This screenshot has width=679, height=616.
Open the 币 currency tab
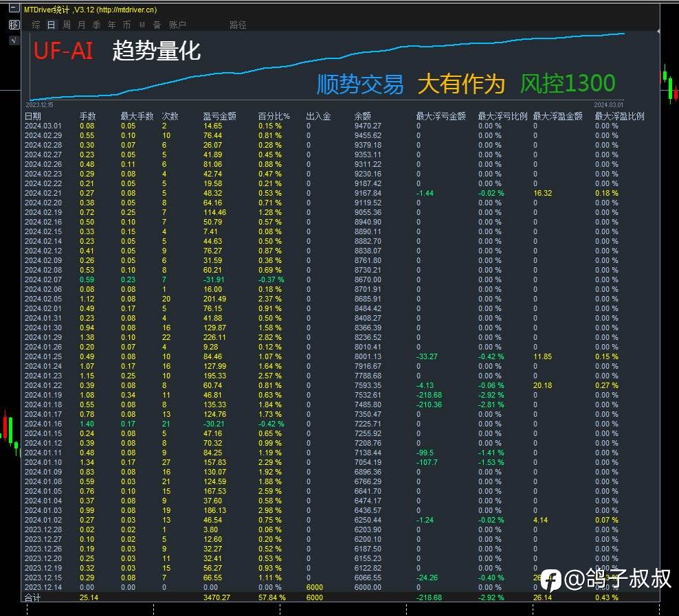(x=126, y=25)
